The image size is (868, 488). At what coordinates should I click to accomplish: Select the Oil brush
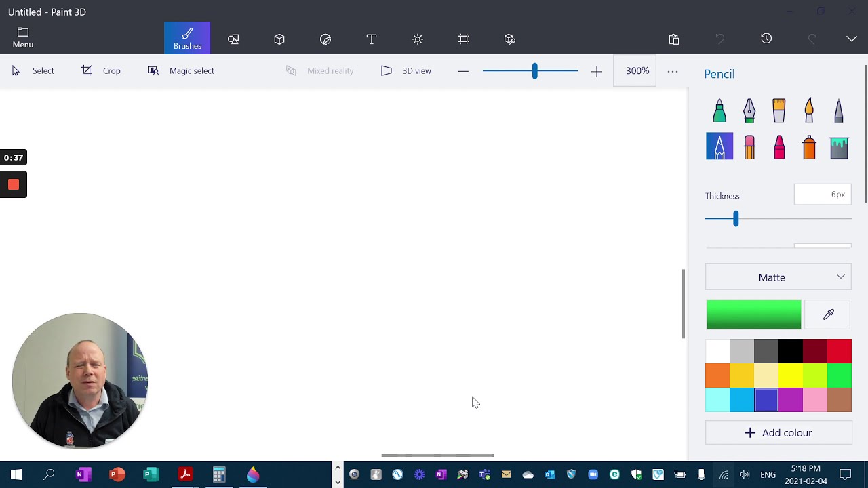[779, 110]
